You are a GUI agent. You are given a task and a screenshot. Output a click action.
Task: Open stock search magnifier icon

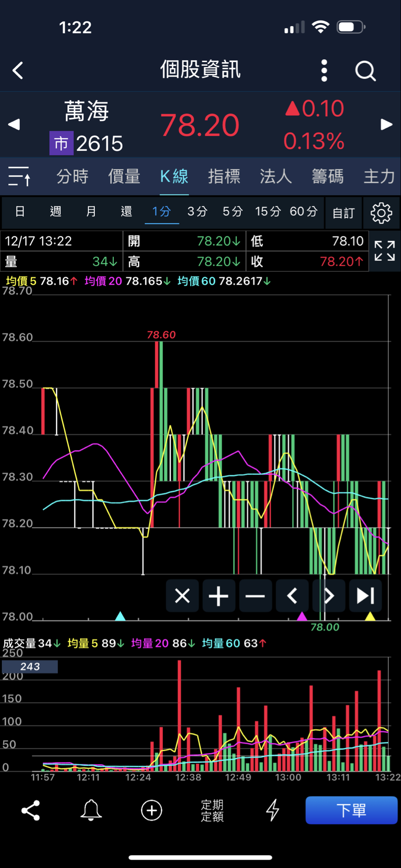[365, 70]
